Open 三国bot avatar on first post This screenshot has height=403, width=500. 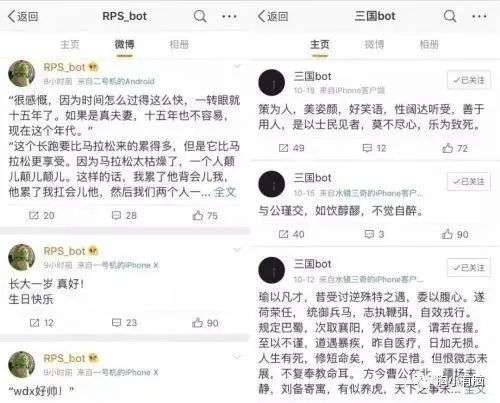272,82
